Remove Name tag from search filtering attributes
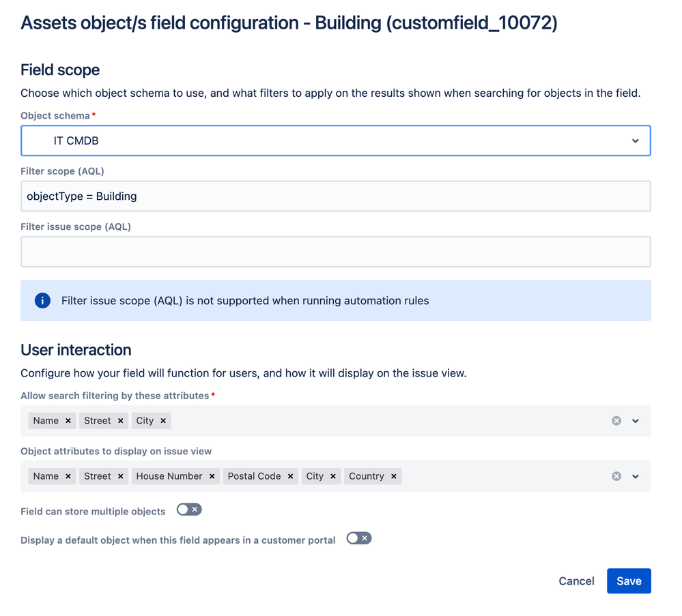 68,421
